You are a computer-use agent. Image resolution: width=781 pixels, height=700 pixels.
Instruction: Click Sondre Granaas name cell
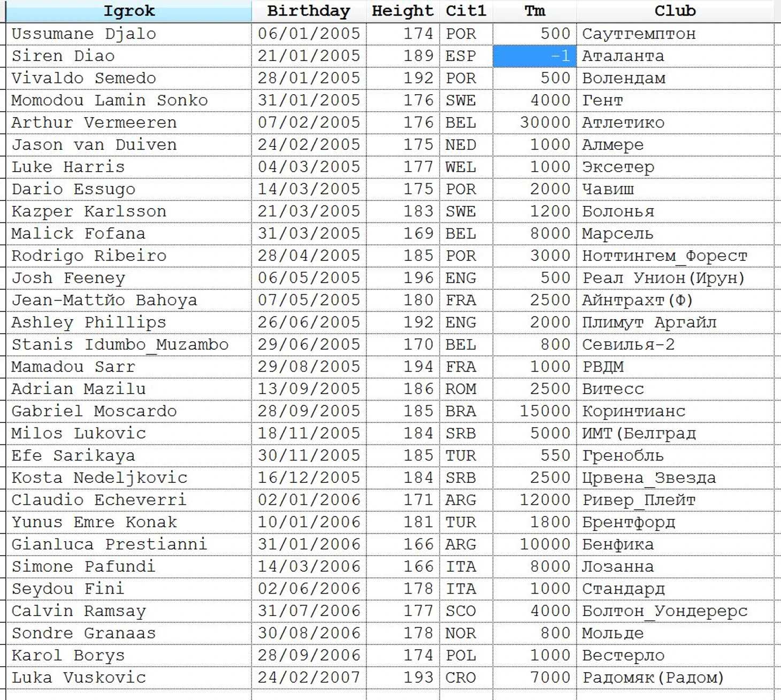pyautogui.click(x=128, y=633)
